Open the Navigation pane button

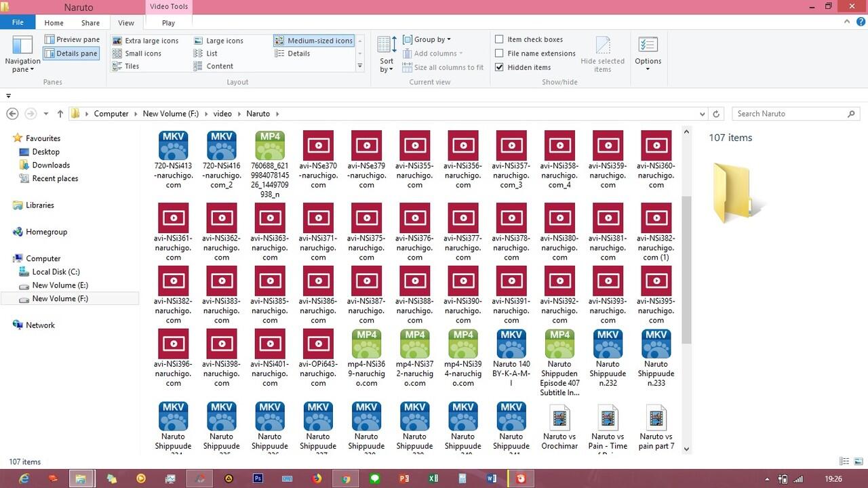click(x=22, y=54)
